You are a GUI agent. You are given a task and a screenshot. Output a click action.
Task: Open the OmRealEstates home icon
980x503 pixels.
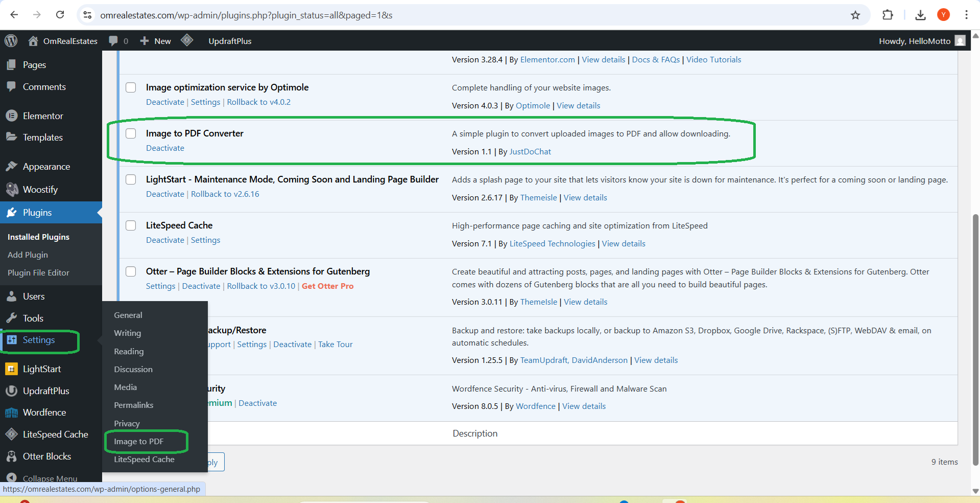(33, 41)
